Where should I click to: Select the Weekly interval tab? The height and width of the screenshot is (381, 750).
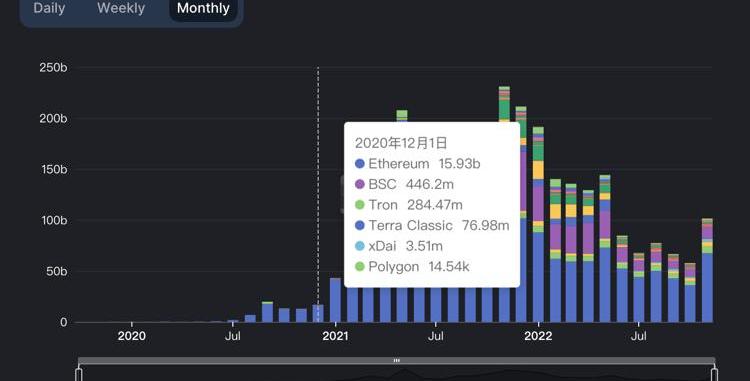coord(121,8)
